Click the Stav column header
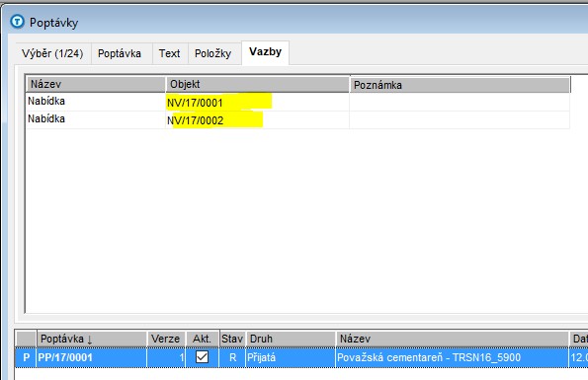The image size is (588, 380). click(232, 339)
